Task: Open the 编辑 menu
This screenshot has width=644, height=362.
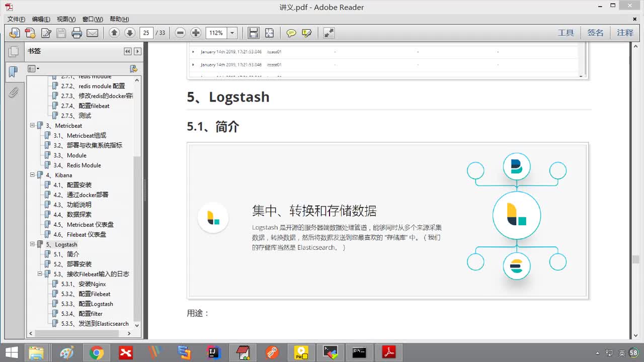Action: tap(41, 19)
